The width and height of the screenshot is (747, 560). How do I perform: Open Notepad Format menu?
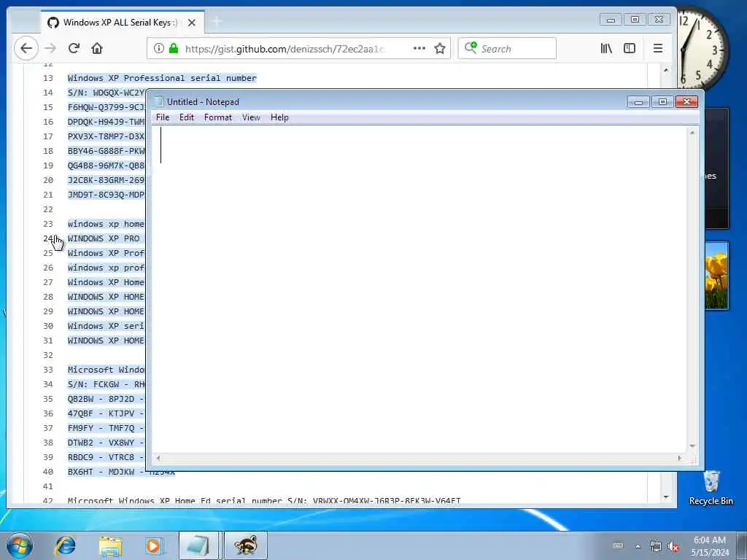click(x=217, y=117)
